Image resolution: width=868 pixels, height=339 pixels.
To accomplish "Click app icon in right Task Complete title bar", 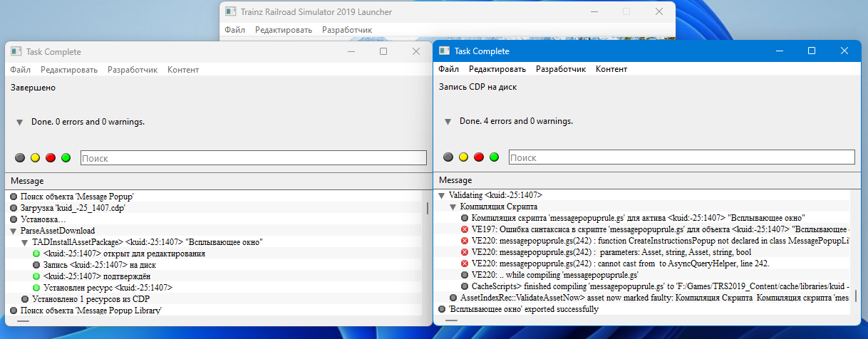I will click(x=445, y=51).
